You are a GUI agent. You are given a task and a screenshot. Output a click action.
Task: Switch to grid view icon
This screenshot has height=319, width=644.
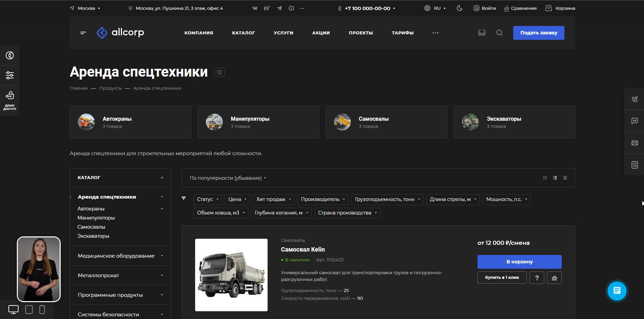(545, 178)
